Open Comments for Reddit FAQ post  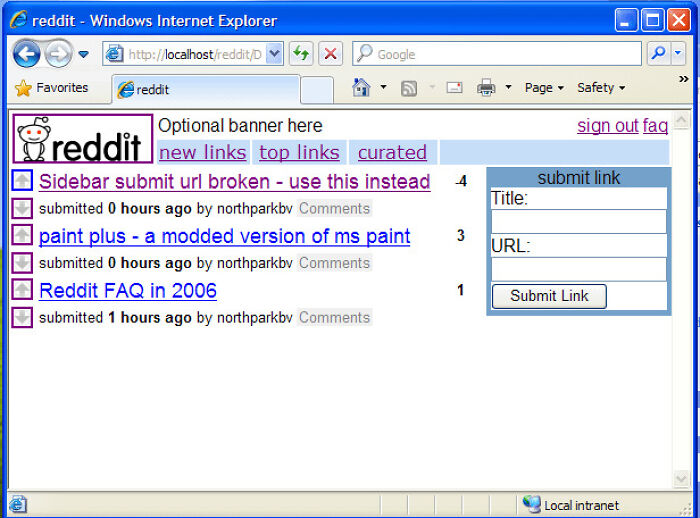334,317
